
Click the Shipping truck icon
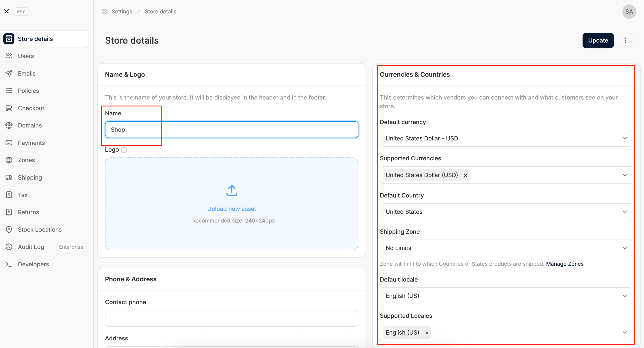tap(9, 177)
